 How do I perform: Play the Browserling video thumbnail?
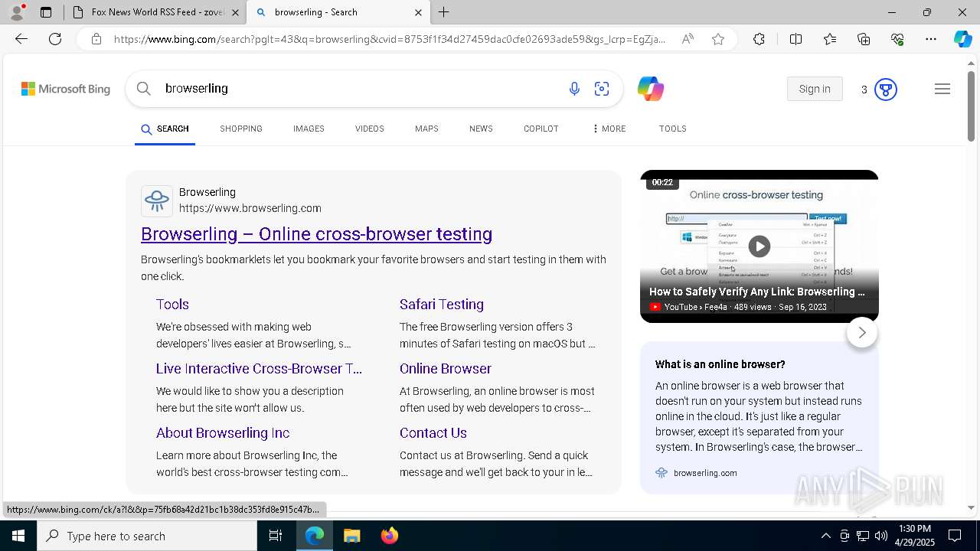759,246
